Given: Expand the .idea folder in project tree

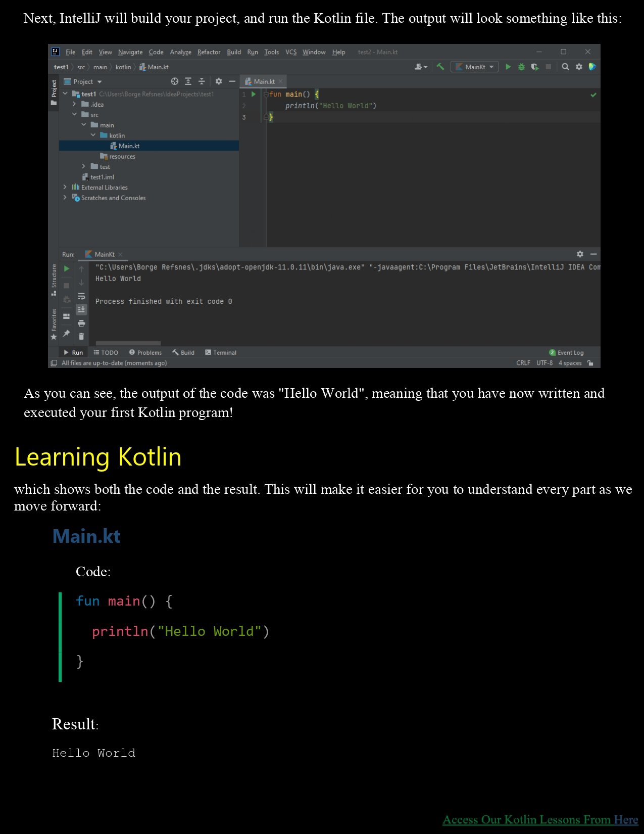Looking at the screenshot, I should [x=74, y=104].
